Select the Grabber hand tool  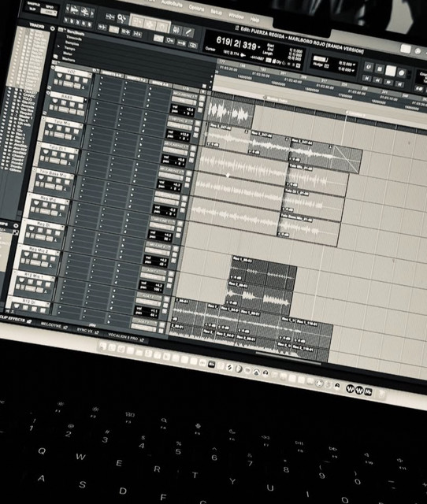click(x=162, y=27)
